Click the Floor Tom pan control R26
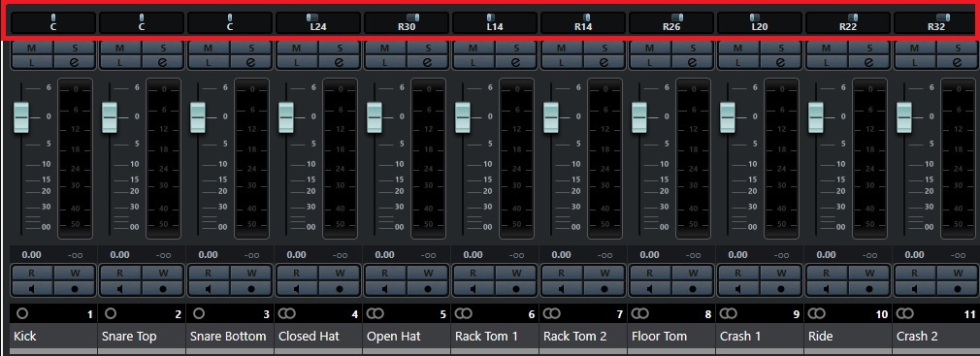The height and width of the screenshot is (356, 980). tap(671, 22)
